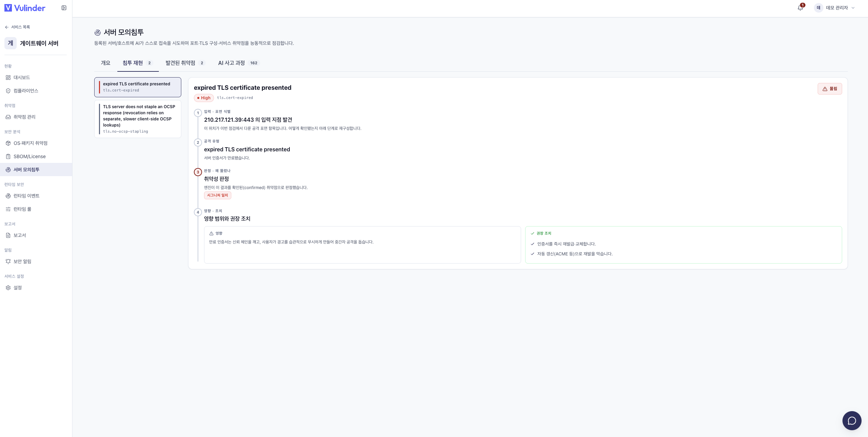Open 컴플라이언스 shield icon

click(x=8, y=91)
